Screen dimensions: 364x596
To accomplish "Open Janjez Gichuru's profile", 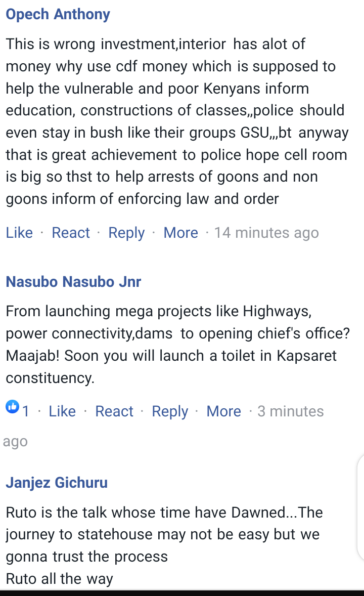I will pyautogui.click(x=57, y=483).
